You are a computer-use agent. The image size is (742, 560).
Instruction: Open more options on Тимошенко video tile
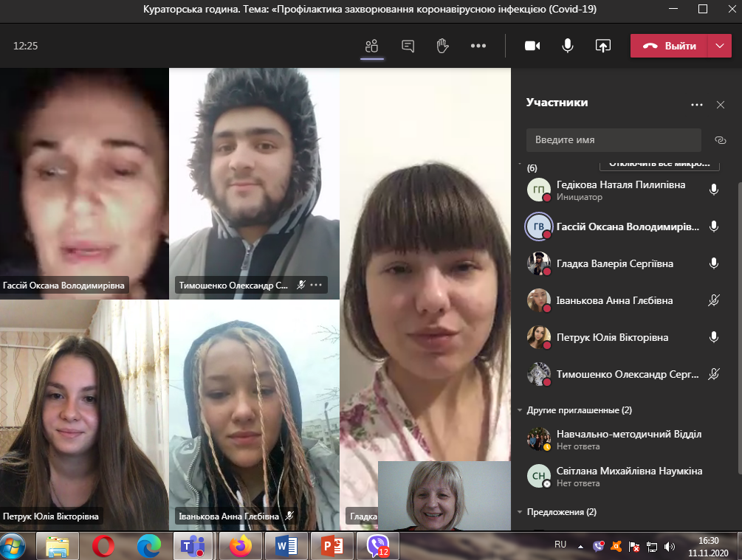(x=316, y=285)
